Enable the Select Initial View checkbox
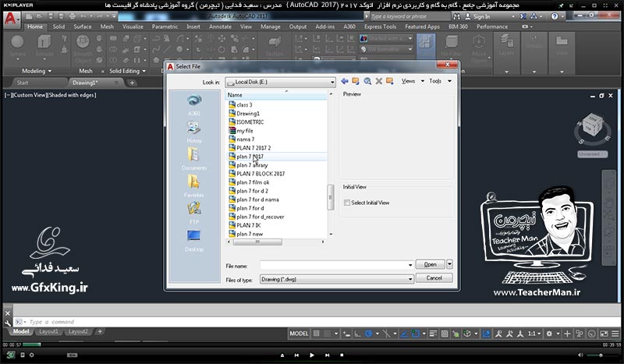Viewport: 624px width, 364px height. tap(347, 203)
